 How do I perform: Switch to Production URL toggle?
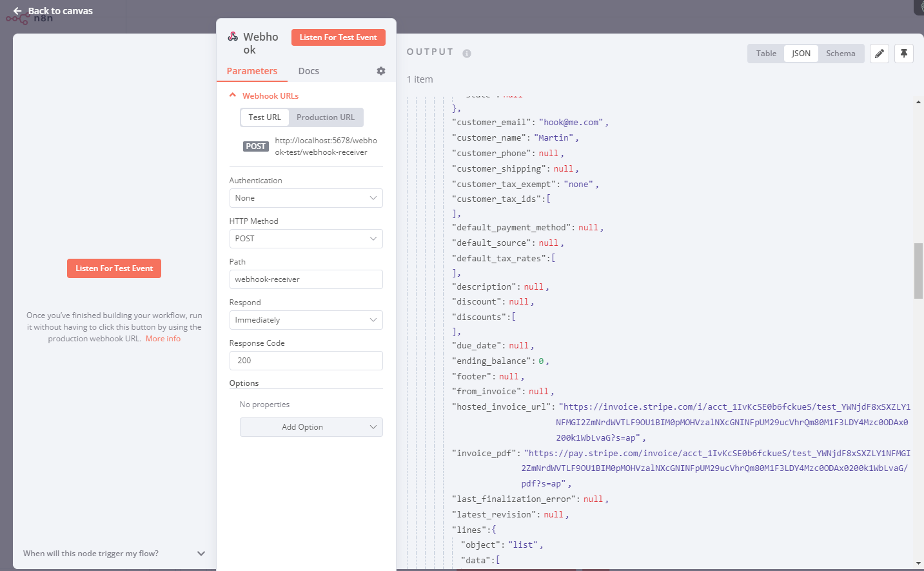click(326, 117)
